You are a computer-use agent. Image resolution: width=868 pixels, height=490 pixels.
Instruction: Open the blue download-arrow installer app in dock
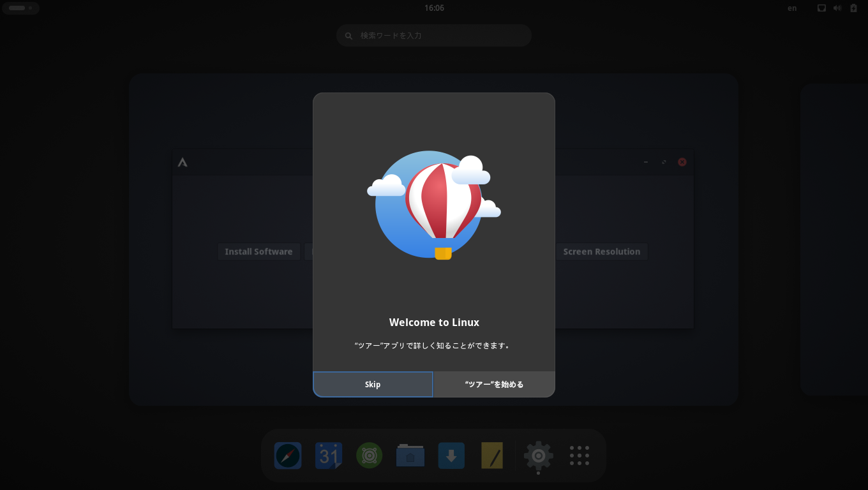451,456
